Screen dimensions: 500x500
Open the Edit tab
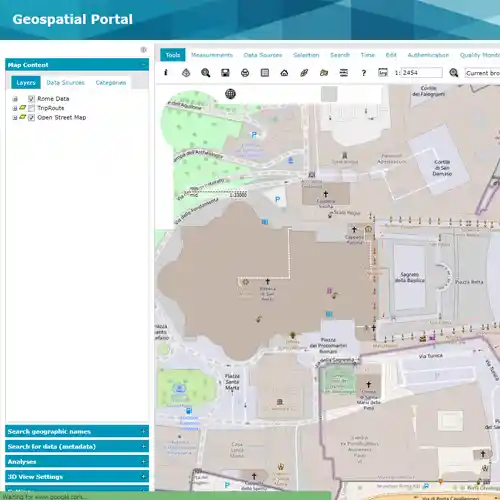(391, 55)
